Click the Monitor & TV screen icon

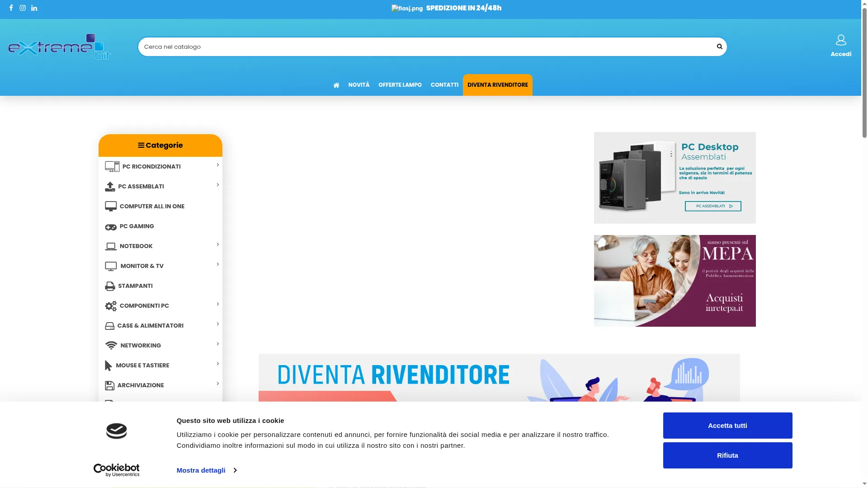(111, 266)
